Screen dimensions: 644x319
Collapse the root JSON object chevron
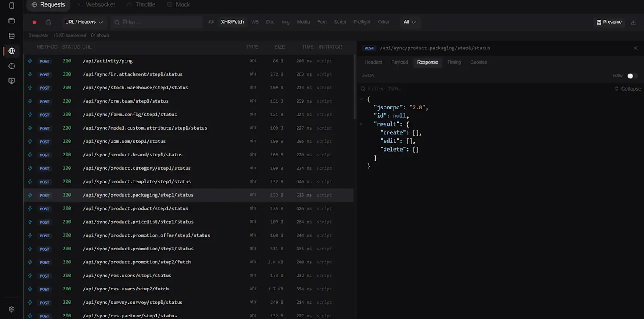point(361,99)
